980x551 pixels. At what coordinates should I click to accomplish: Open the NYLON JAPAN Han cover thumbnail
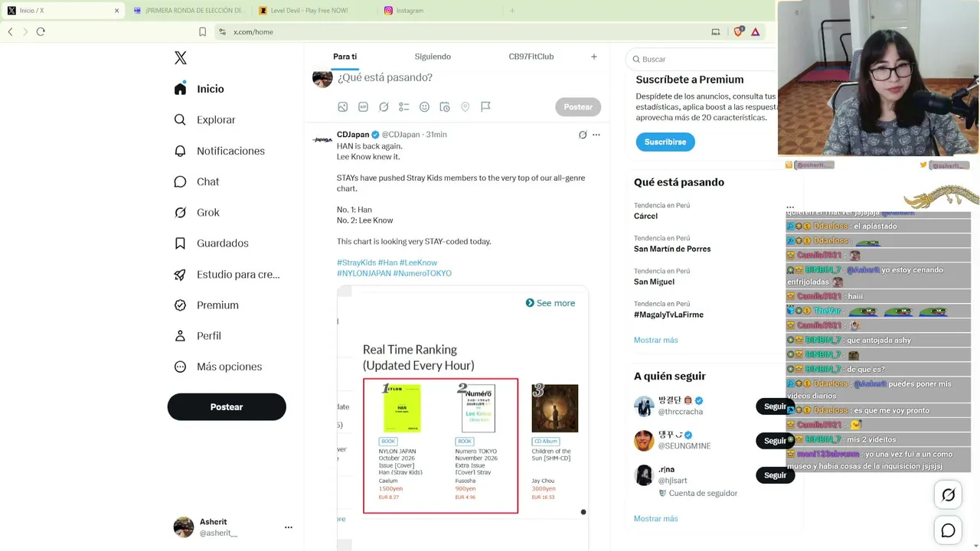click(x=401, y=409)
